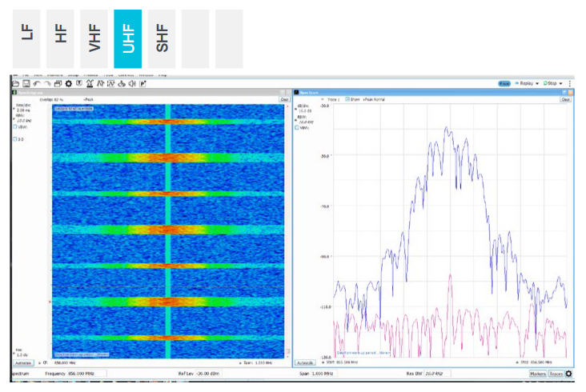
Task: Click the speaker audio icon in toolbar
Action: (x=132, y=83)
